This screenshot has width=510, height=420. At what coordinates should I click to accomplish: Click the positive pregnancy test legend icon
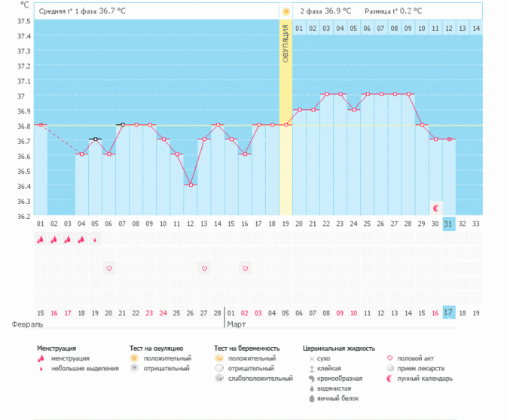point(219,358)
